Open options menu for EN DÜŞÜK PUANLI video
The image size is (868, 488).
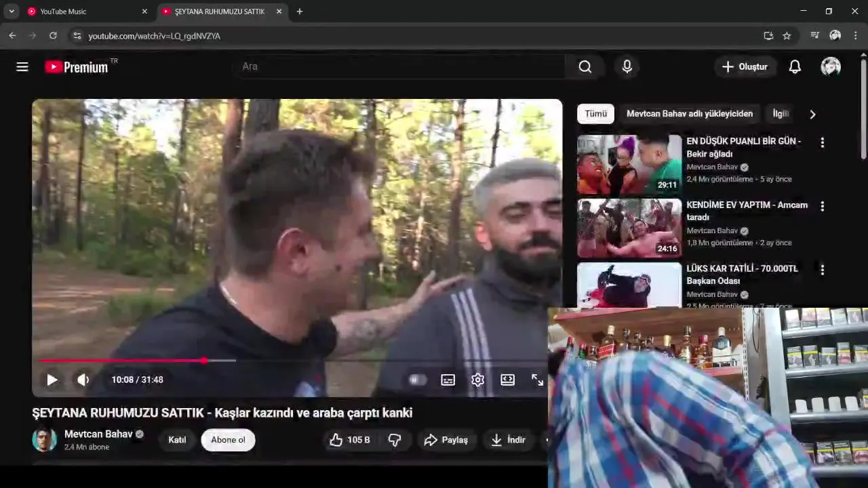(822, 142)
